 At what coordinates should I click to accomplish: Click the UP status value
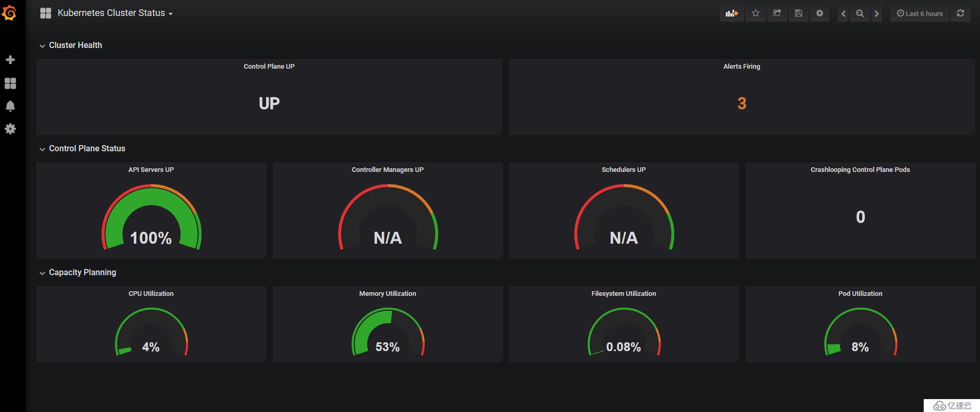(x=269, y=103)
